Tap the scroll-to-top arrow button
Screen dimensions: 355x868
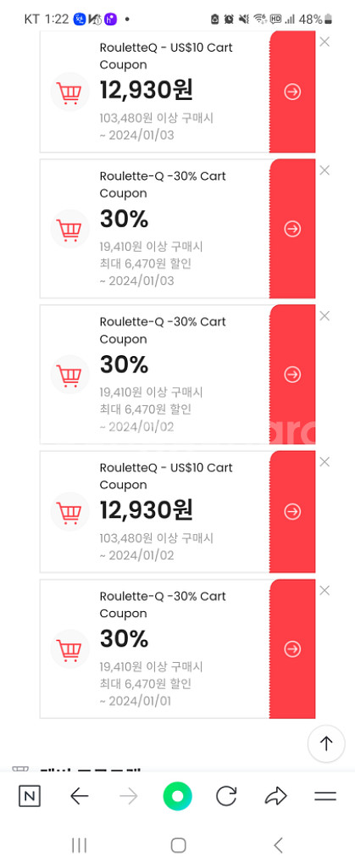point(326,743)
